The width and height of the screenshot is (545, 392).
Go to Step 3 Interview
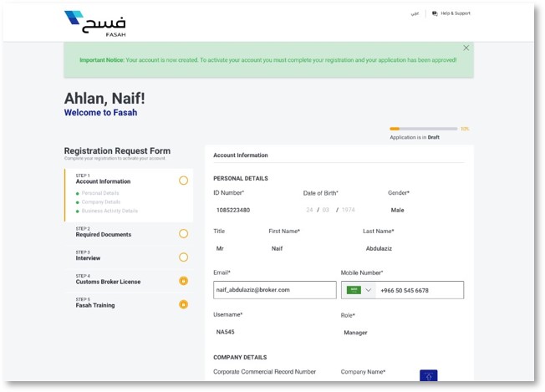click(88, 258)
